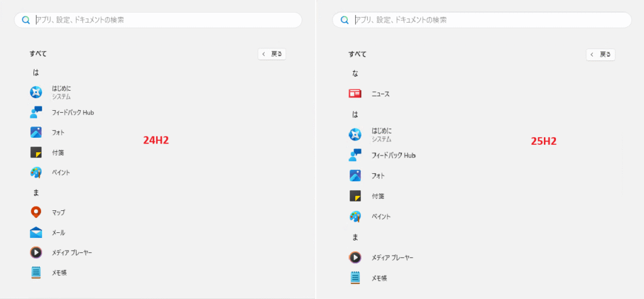Open the はじめに app icon in 25H2 panel
This screenshot has width=644, height=299.
(x=355, y=135)
